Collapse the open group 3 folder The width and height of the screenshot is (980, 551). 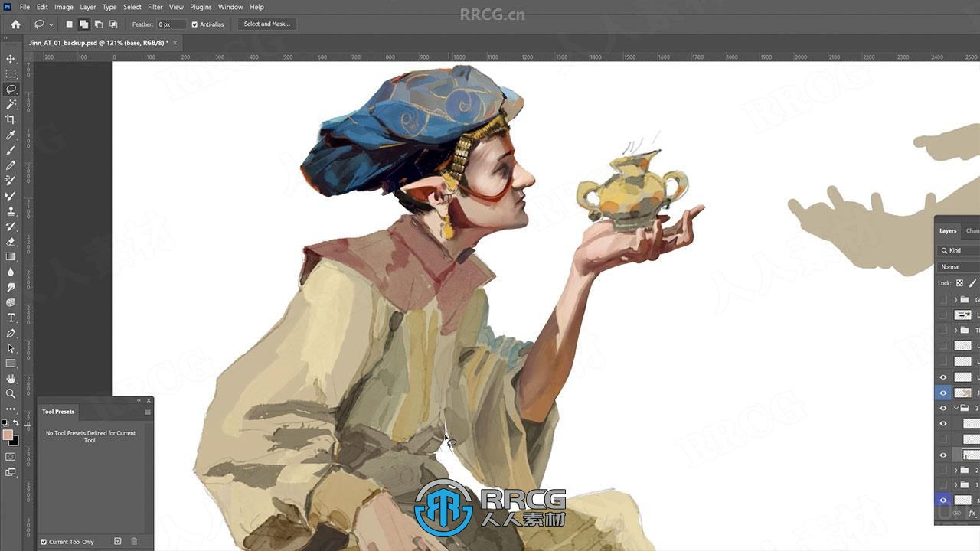955,408
